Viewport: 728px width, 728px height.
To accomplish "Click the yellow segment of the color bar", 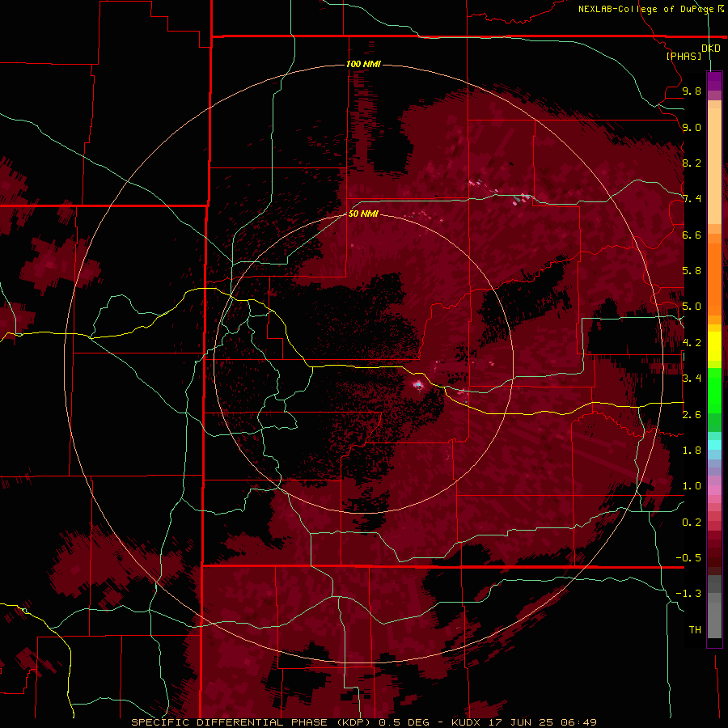I will click(x=714, y=346).
